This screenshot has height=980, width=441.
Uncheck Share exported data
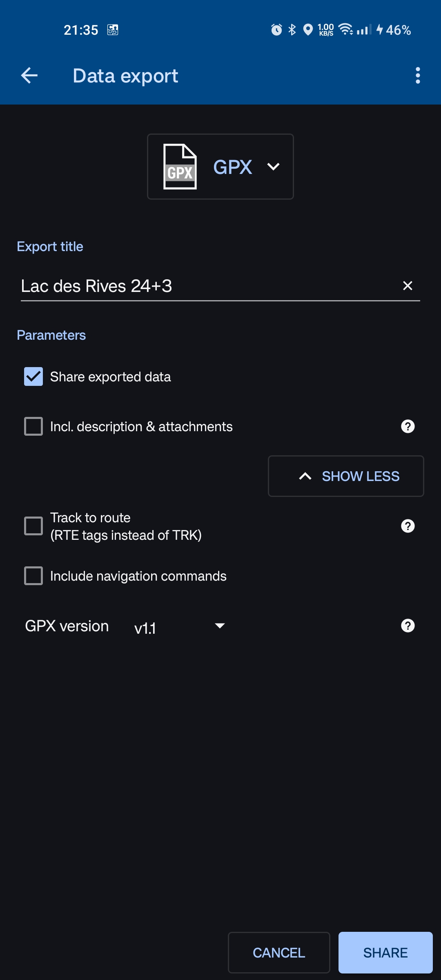pyautogui.click(x=33, y=376)
